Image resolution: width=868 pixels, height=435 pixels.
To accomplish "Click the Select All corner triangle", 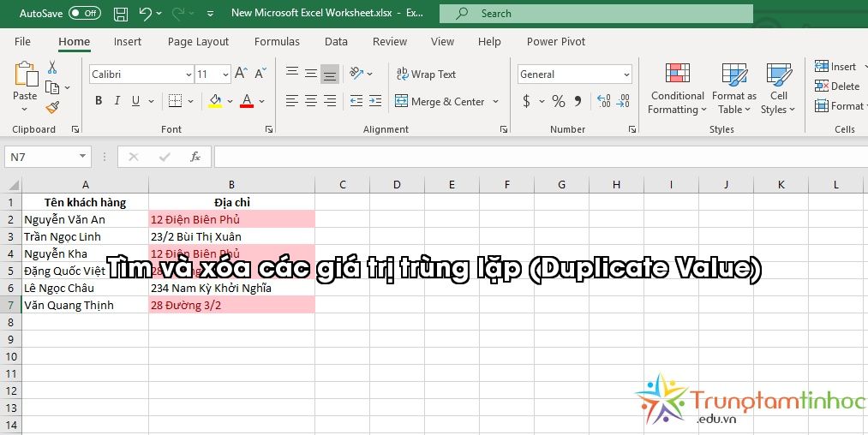I will coord(12,185).
